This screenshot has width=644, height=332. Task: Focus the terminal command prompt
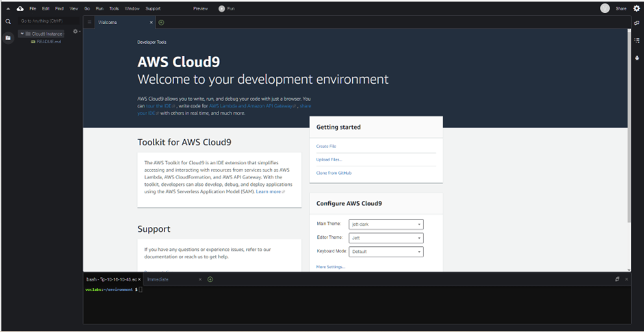(140, 289)
